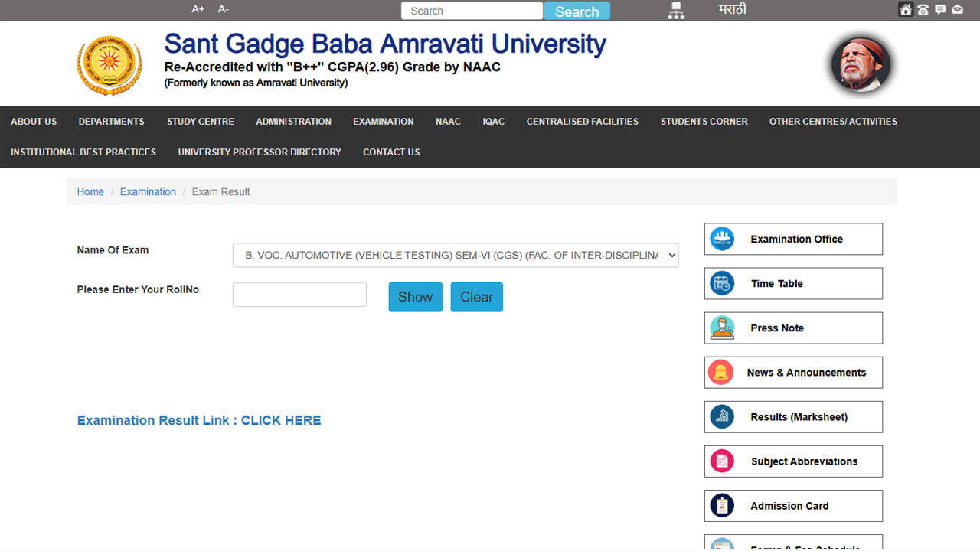Expand the Name Of Exam dropdown
Image resolution: width=980 pixels, height=551 pixels.
(x=456, y=255)
